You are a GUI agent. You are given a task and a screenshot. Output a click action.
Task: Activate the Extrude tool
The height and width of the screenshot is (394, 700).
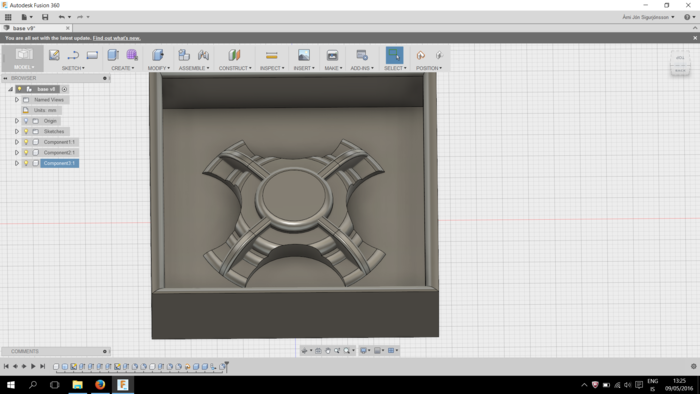tap(112, 55)
